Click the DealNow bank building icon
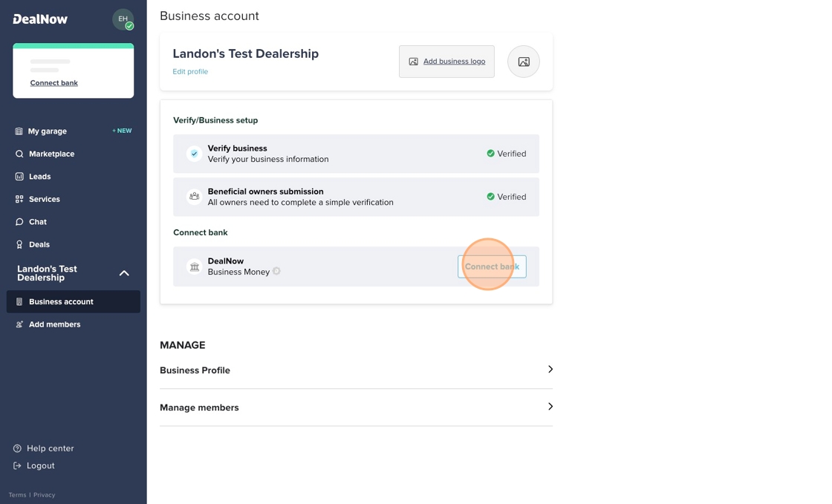Image resolution: width=832 pixels, height=504 pixels. 194,266
